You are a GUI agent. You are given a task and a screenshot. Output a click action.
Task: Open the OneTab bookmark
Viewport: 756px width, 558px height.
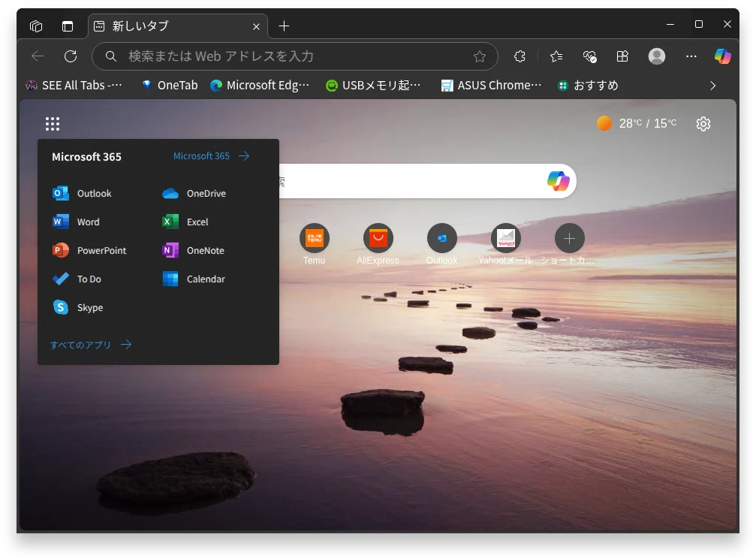[170, 86]
